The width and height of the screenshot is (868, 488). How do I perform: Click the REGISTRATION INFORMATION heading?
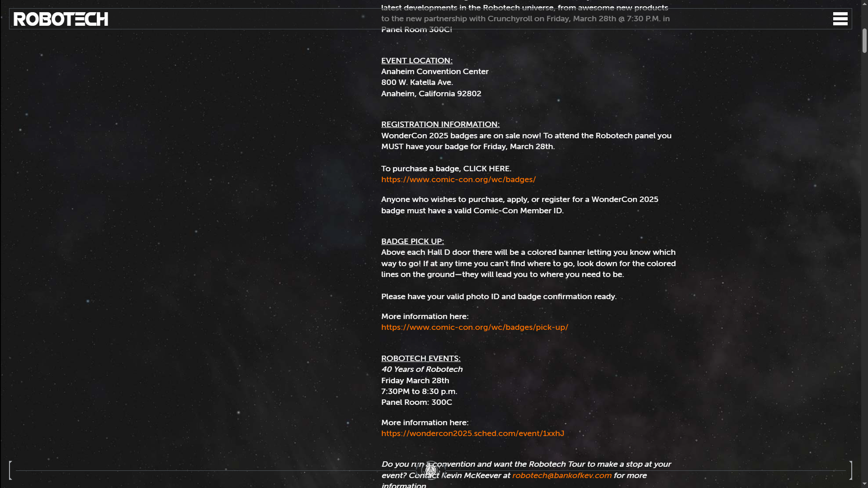tap(440, 124)
